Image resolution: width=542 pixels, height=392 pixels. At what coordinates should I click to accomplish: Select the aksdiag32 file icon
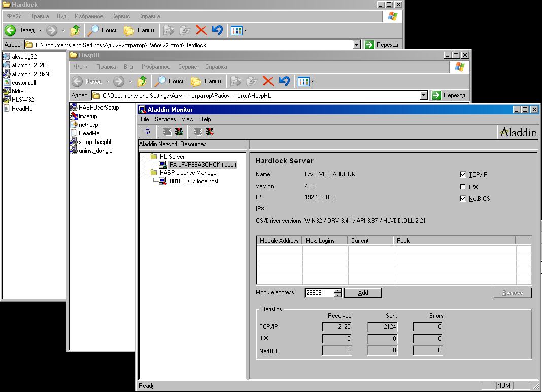[7, 57]
